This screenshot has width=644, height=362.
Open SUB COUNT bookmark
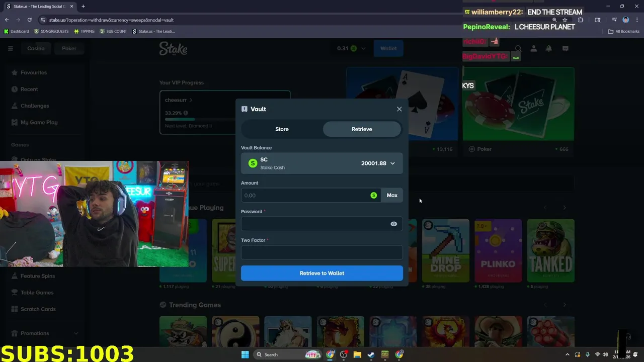[113, 31]
